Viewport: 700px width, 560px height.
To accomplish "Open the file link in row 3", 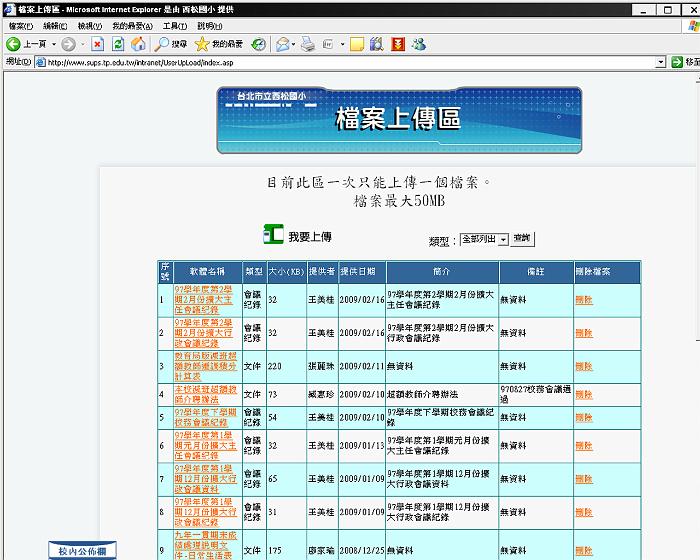I will click(x=205, y=366).
